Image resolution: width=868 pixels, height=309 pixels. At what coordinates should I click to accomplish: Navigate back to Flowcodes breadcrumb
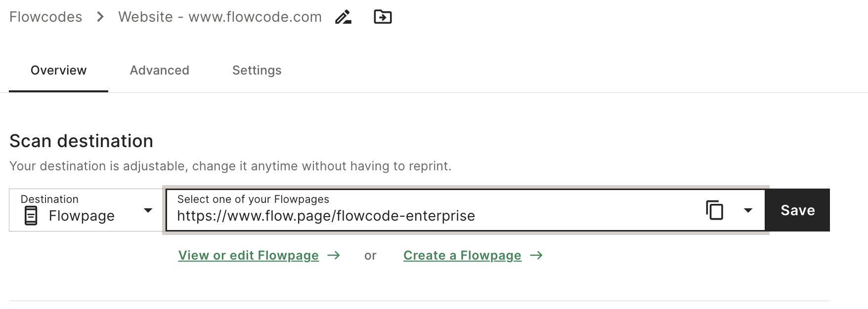(46, 17)
